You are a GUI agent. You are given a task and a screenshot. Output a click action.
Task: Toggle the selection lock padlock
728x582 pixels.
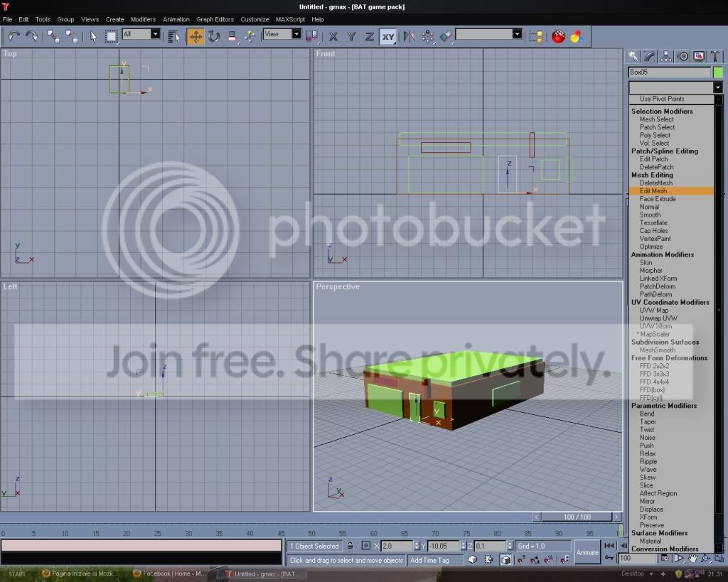[350, 546]
